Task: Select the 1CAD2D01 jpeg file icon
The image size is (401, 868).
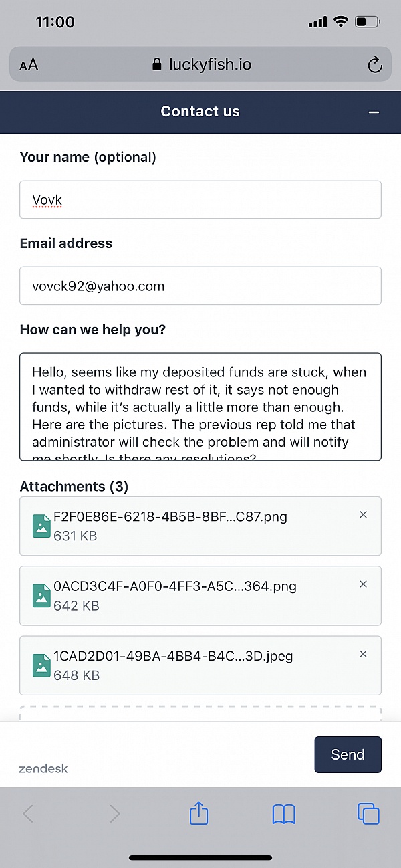Action: pos(41,665)
